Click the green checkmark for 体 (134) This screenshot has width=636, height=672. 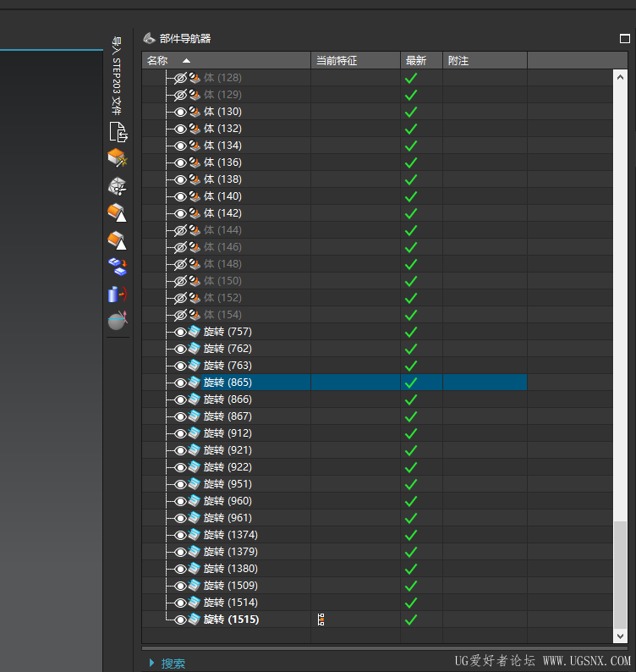pyautogui.click(x=411, y=146)
